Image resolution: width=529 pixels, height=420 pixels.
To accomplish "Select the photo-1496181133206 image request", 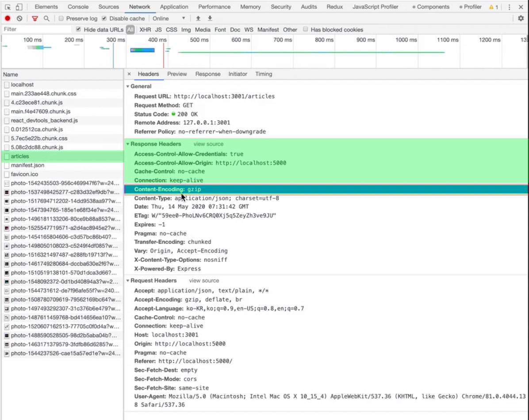I will point(62,219).
